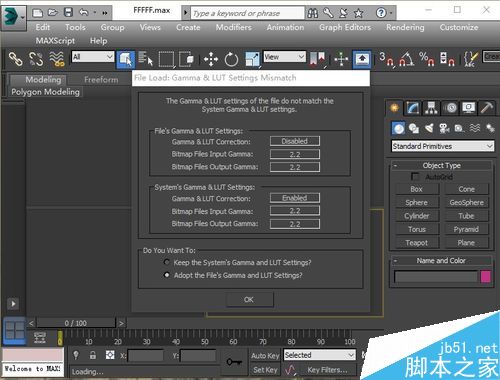
Task: Toggle the Auto Key button
Action: coord(265,356)
